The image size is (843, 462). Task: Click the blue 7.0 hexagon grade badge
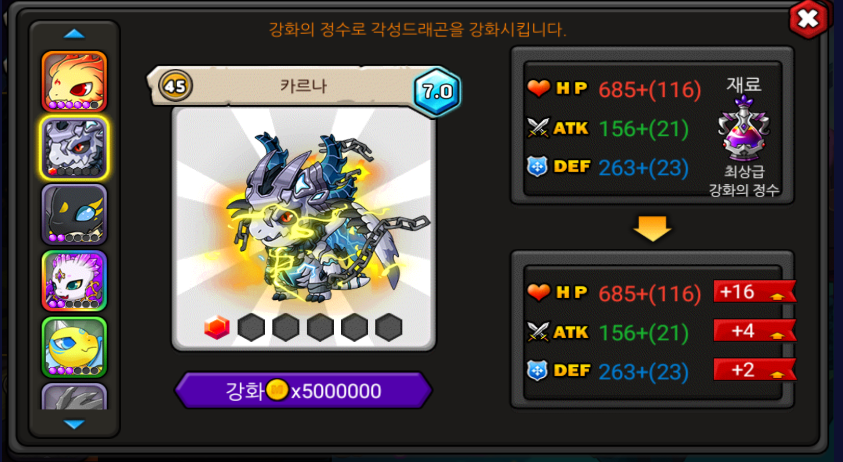pos(437,91)
